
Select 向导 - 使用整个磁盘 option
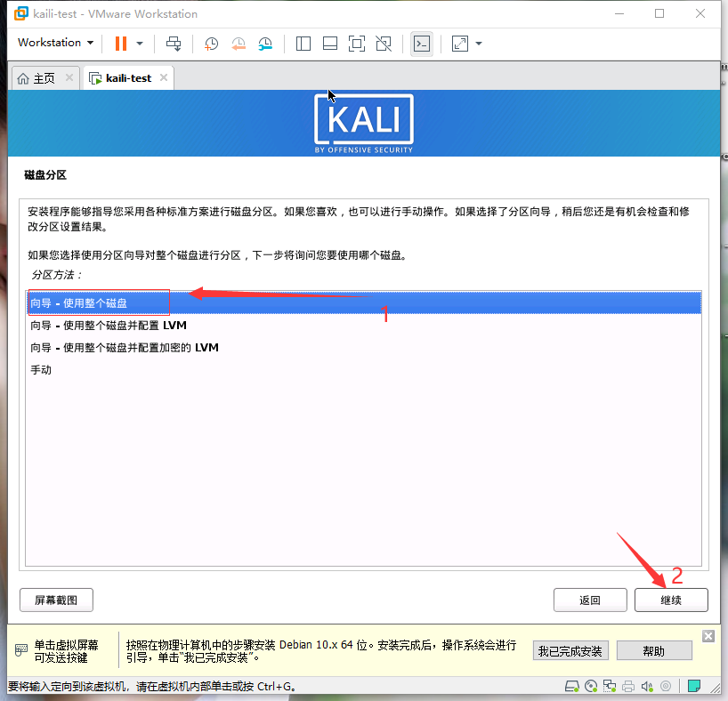pyautogui.click(x=363, y=303)
